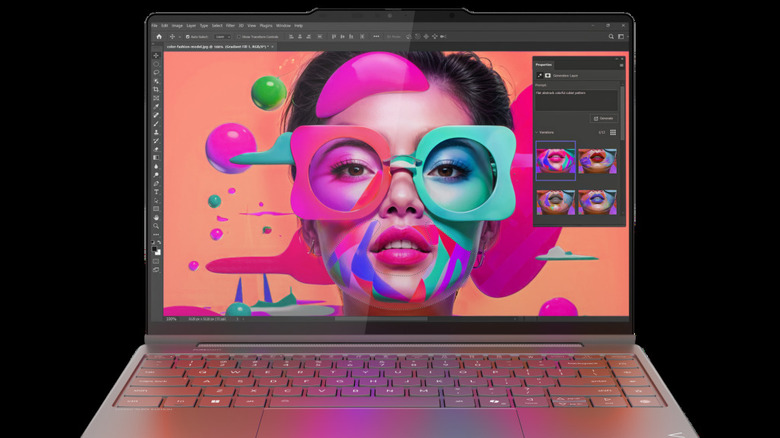Click the align horizontal centers icon
Viewport: 780px width, 438px height.
(300, 36)
